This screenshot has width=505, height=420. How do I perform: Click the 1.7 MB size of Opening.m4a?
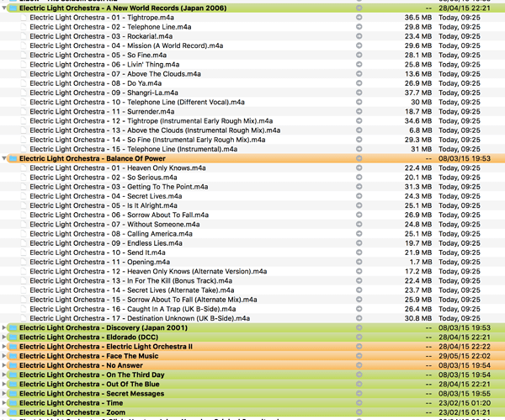point(420,262)
